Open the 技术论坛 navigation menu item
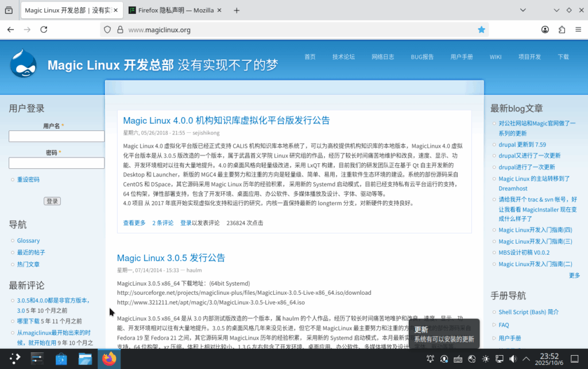This screenshot has width=588, height=369. tap(343, 57)
